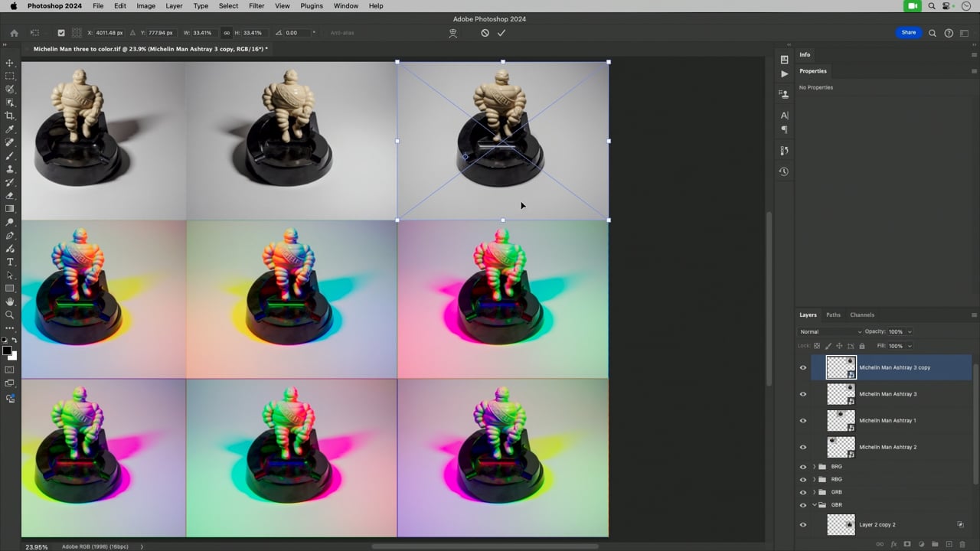Image resolution: width=980 pixels, height=551 pixels.
Task: Toggle visibility of the RBG group
Action: pos(803,479)
